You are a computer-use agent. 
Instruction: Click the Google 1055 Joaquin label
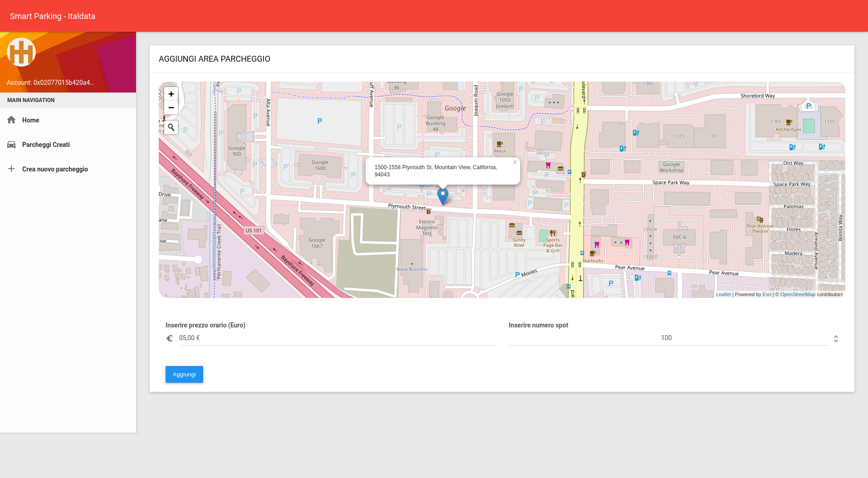coord(505,100)
